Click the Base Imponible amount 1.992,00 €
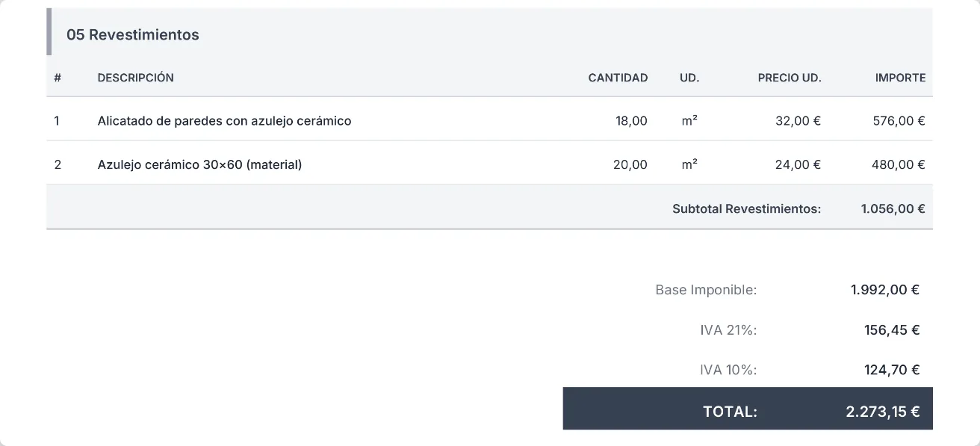Viewport: 980px width, 446px height. pyautogui.click(x=884, y=290)
